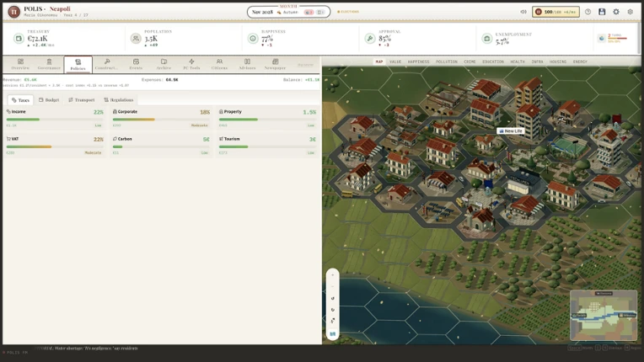Open the Governance panel icon

(49, 61)
